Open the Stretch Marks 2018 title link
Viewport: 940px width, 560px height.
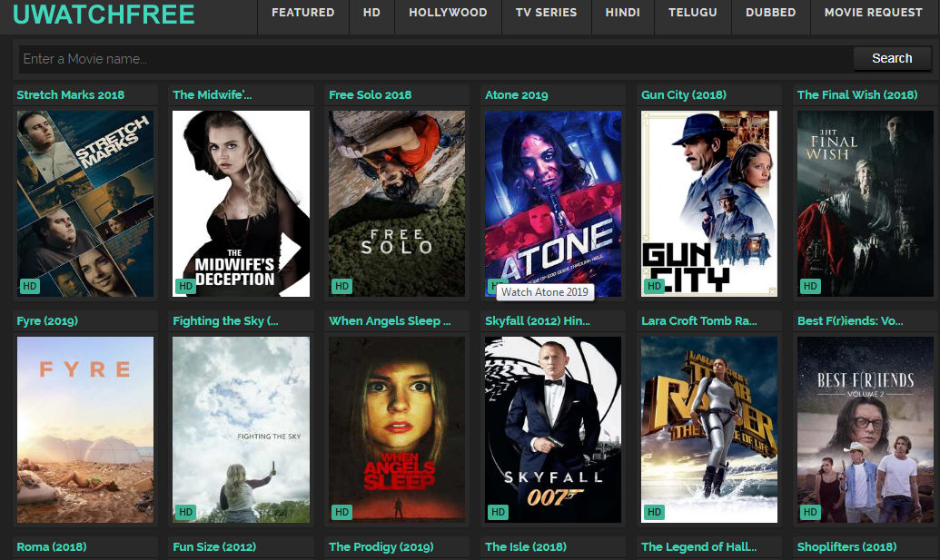71,94
